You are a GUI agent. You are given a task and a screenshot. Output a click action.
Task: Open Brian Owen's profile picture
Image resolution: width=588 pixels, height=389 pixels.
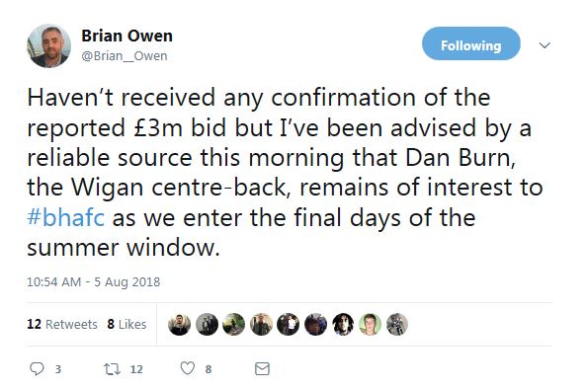pyautogui.click(x=48, y=45)
